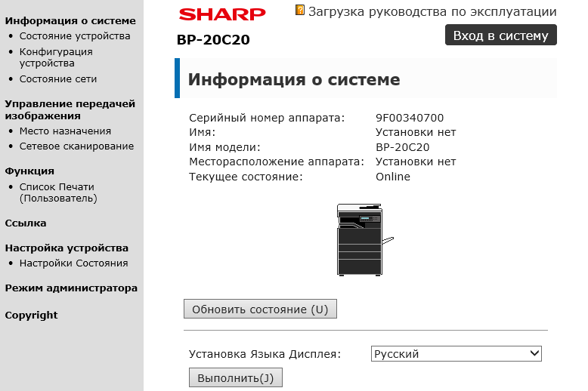This screenshot has width=588, height=391.
Task: Click the SHARP logo
Action: (x=222, y=14)
